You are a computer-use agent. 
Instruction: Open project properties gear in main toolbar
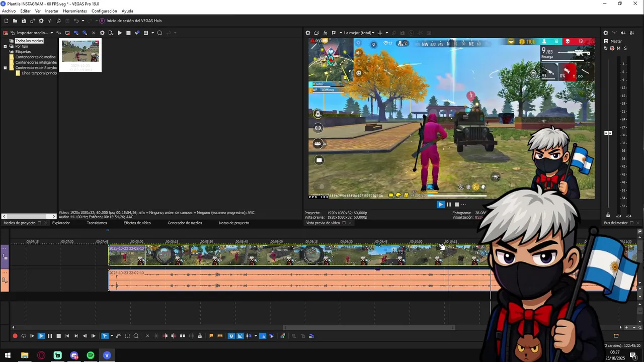click(x=41, y=21)
